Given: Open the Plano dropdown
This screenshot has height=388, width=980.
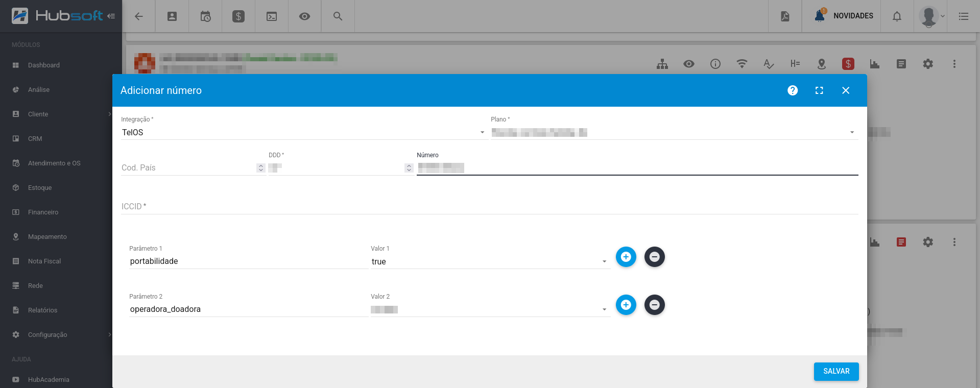Looking at the screenshot, I should pos(673,132).
